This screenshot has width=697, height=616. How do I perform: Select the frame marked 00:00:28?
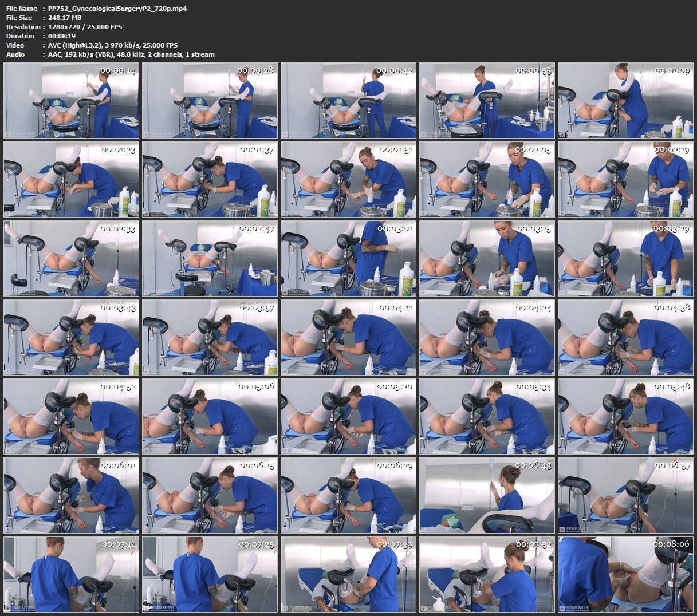click(210, 101)
